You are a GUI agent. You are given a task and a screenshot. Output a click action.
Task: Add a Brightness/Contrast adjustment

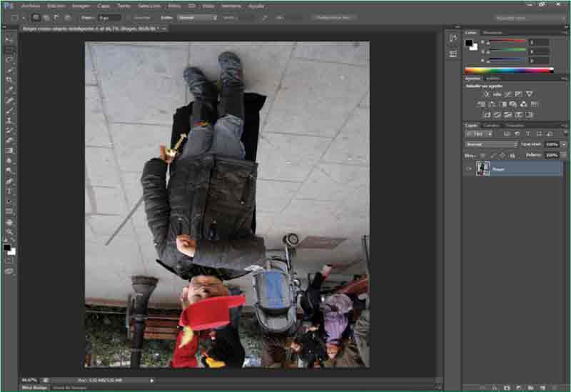pyautogui.click(x=487, y=94)
